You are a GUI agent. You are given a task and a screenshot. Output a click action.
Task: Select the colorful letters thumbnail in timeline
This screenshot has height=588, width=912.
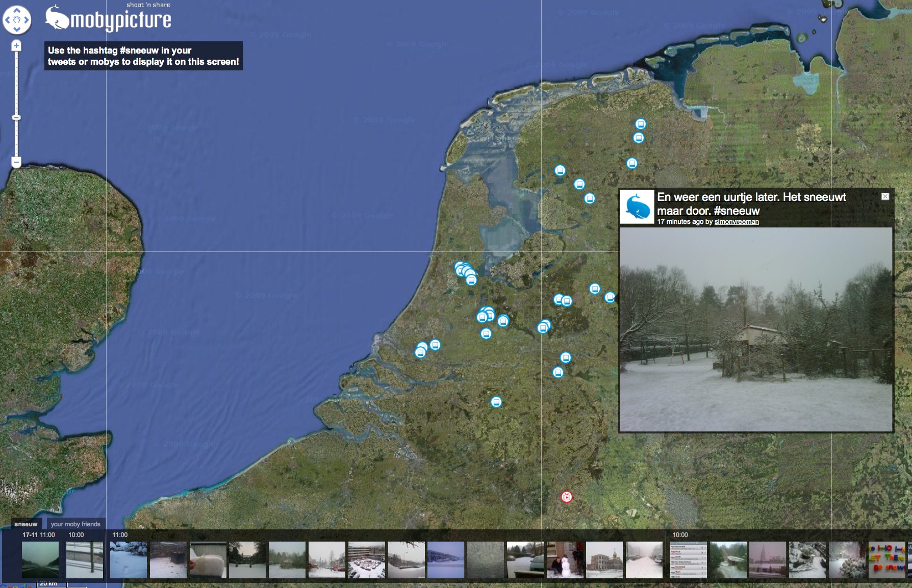pyautogui.click(x=886, y=560)
